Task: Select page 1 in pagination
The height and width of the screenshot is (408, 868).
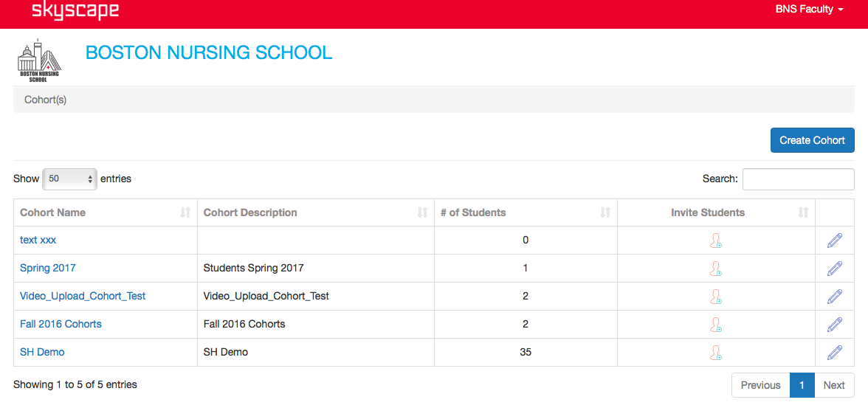Action: [802, 385]
